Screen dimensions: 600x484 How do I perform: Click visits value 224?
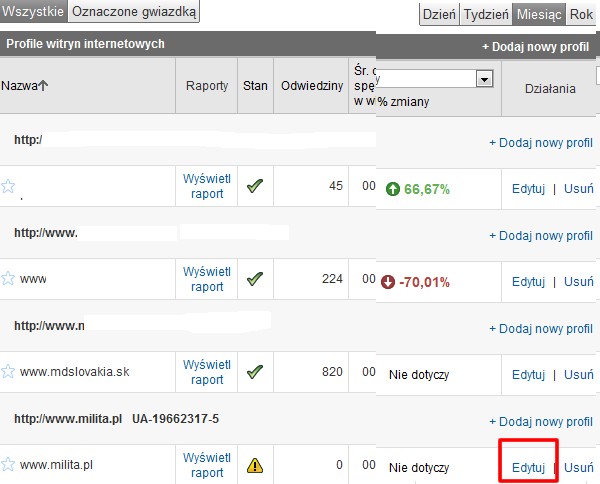click(x=332, y=279)
